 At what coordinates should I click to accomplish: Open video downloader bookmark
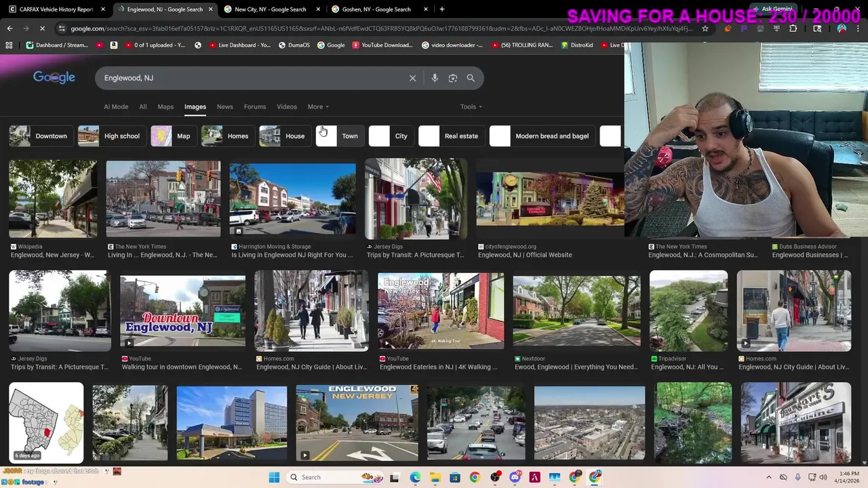(x=452, y=45)
